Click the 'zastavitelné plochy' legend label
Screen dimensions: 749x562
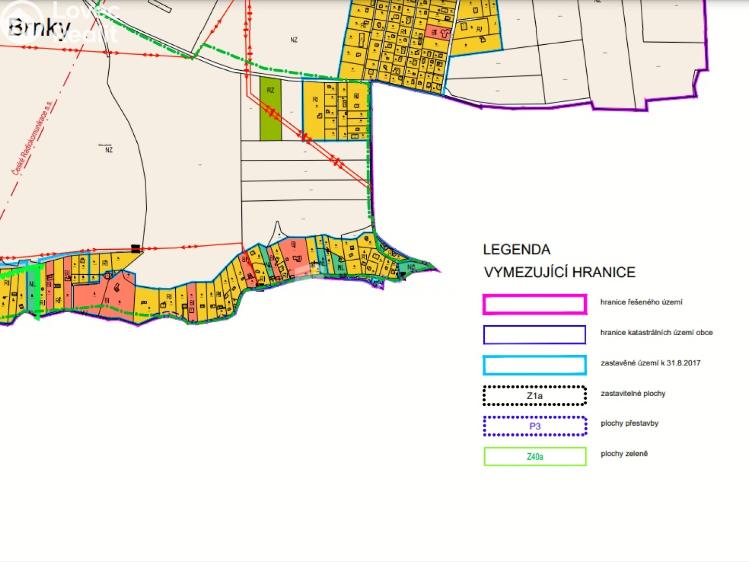click(633, 393)
